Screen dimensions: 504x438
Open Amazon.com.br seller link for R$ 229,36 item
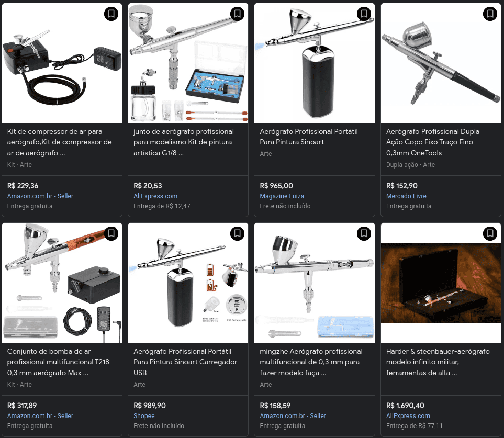40,196
